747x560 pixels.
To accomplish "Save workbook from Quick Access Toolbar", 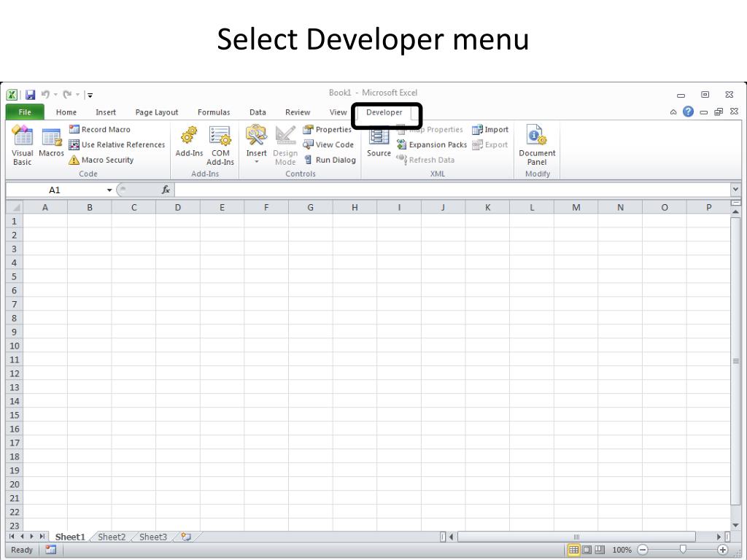I will 31,95.
